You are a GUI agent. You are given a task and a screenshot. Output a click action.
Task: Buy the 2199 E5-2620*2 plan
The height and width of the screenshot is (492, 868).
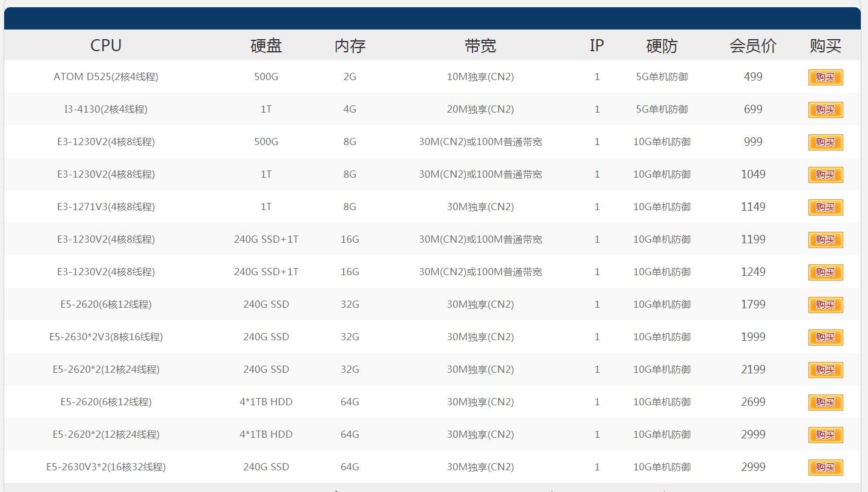pos(825,370)
